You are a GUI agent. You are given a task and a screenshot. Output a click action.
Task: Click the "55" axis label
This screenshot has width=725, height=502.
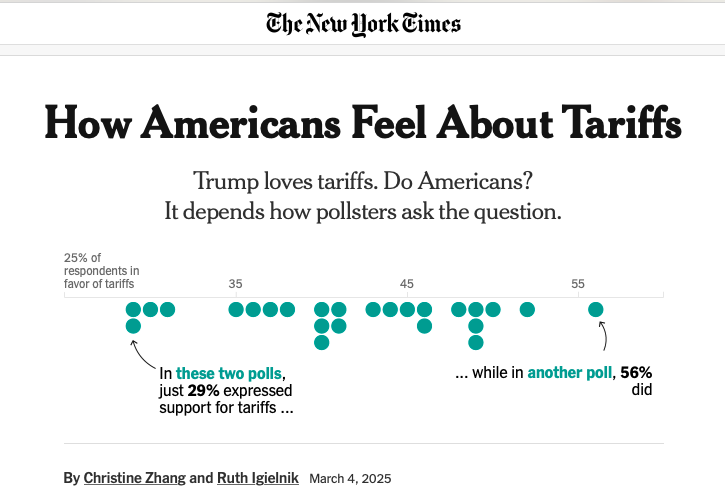coord(578,284)
